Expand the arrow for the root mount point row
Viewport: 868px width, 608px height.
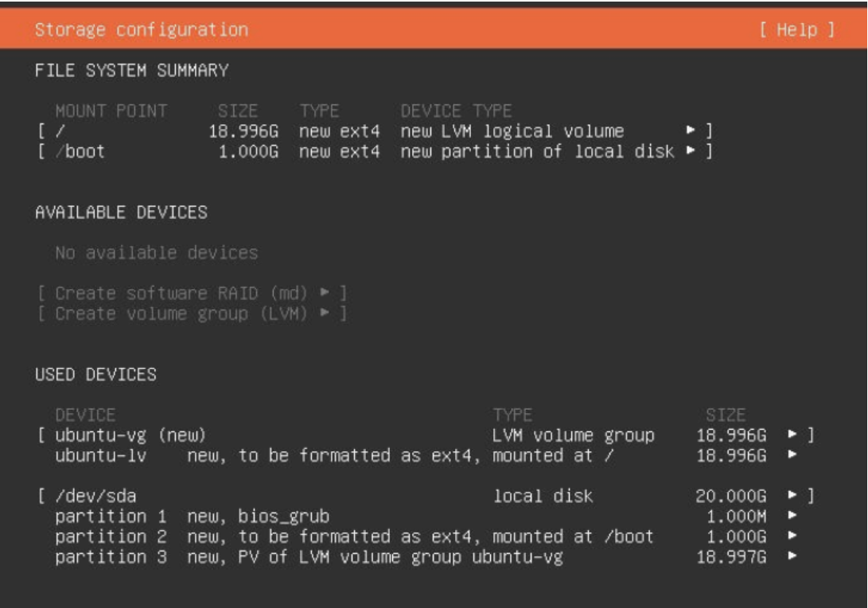[691, 131]
